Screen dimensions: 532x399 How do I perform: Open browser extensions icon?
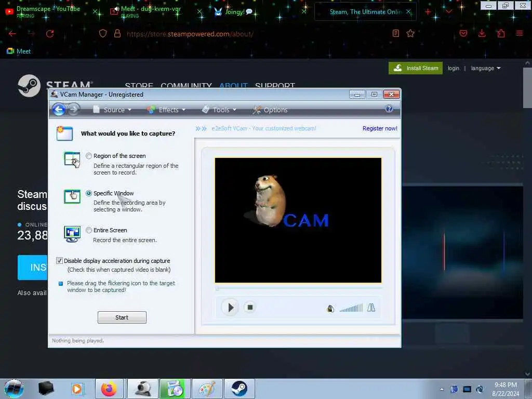pos(501,33)
